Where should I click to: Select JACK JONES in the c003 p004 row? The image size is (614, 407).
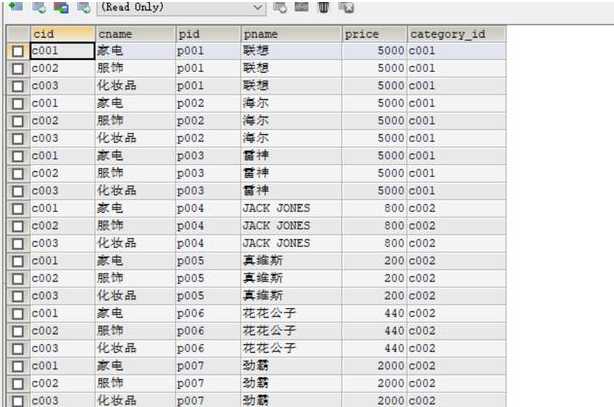[291, 243]
